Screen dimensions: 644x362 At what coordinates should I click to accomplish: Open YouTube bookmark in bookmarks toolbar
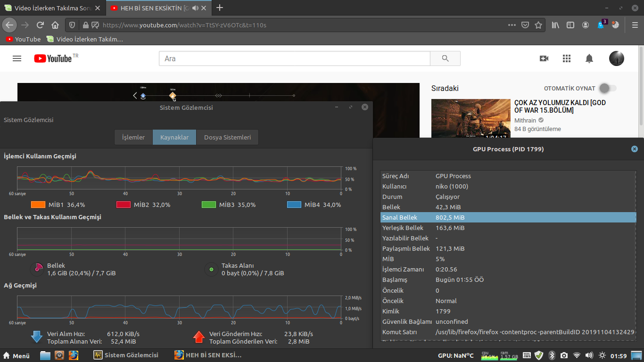point(24,39)
